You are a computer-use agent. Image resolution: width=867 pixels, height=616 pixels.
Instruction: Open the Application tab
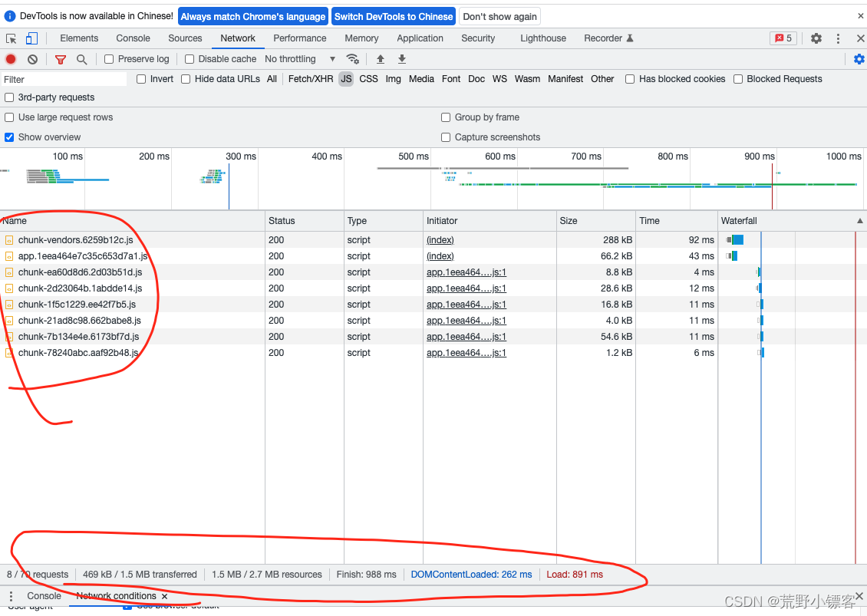pos(420,38)
